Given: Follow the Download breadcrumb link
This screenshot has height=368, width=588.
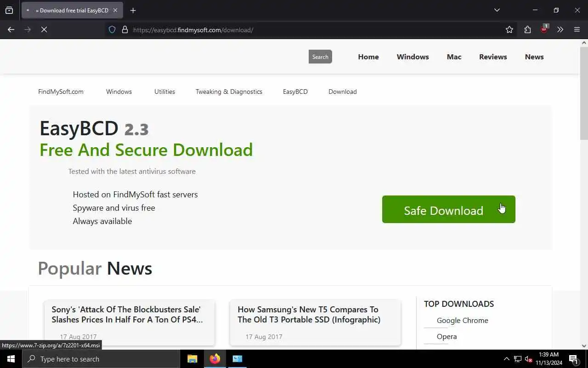Looking at the screenshot, I should [343, 92].
